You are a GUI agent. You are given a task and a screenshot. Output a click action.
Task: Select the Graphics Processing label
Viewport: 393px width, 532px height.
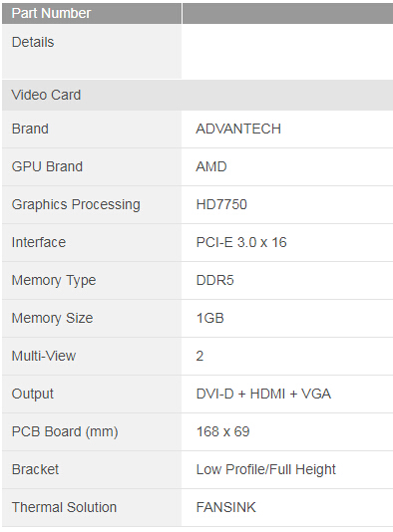[76, 204]
